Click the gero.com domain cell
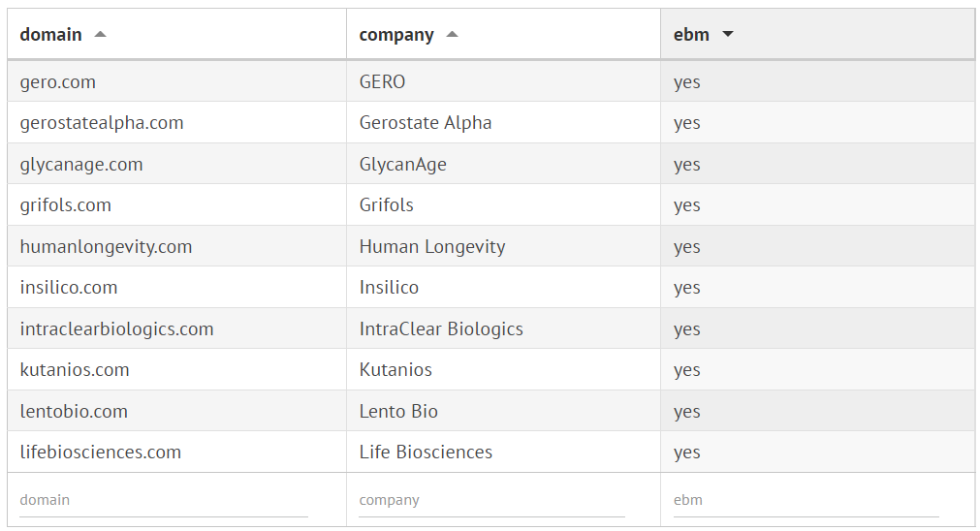Viewport: 980px width, 531px height. coord(58,82)
